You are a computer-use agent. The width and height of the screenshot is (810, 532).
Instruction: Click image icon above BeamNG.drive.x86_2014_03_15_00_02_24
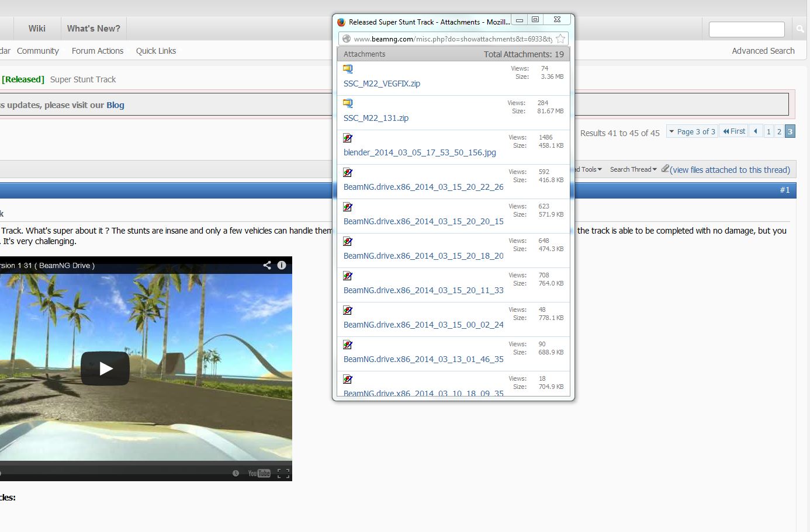(348, 310)
